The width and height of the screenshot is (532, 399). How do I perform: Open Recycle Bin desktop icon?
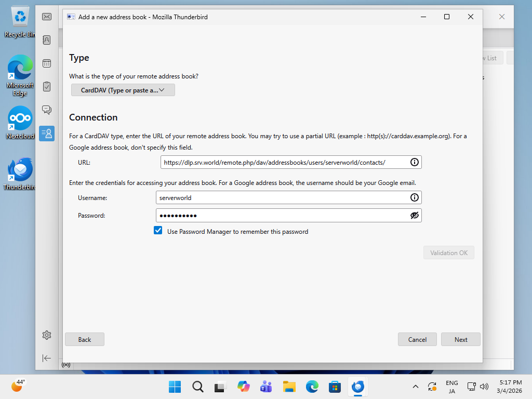coord(20,22)
